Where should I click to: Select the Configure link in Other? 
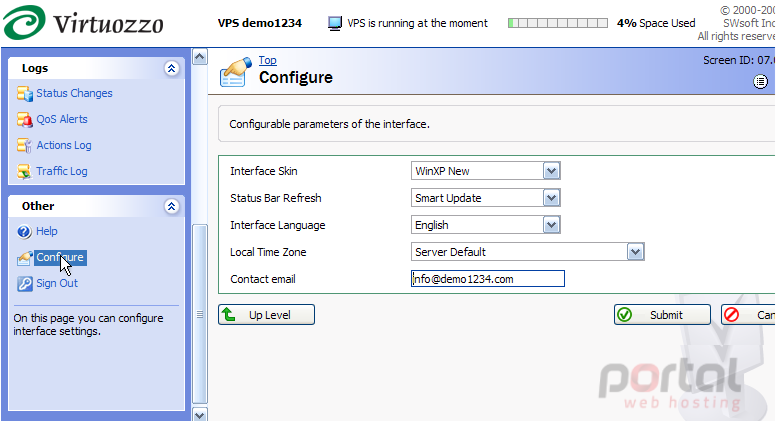60,257
